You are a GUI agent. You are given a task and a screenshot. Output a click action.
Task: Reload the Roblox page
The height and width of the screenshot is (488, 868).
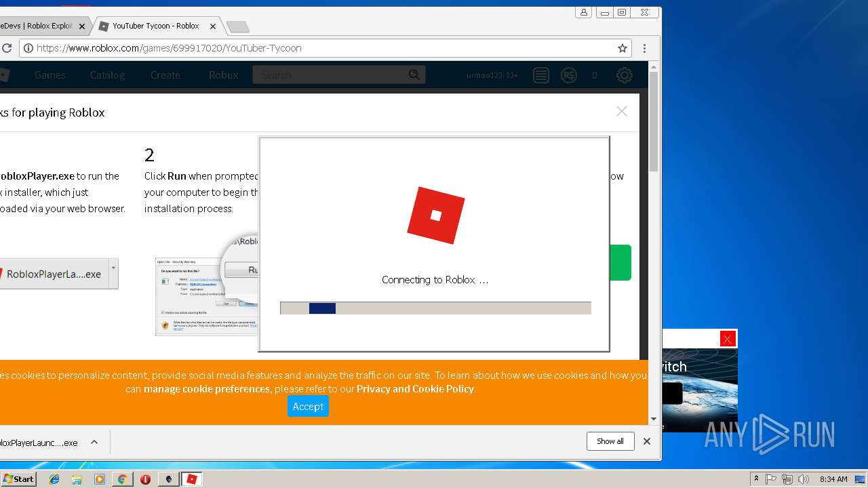[x=7, y=48]
